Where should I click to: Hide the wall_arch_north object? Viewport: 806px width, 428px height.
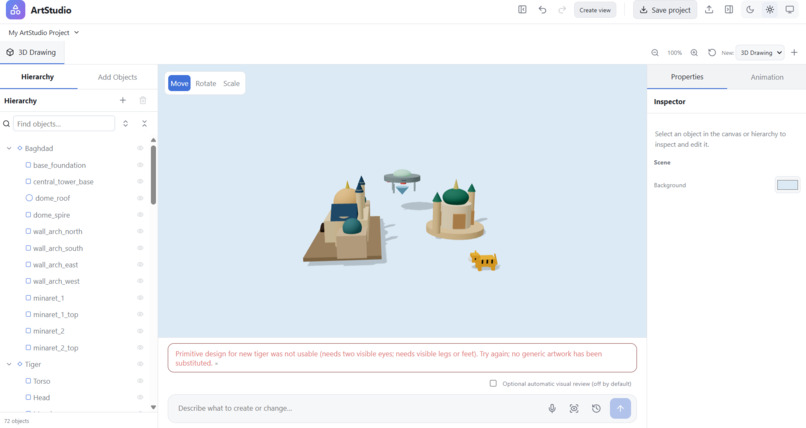(140, 231)
